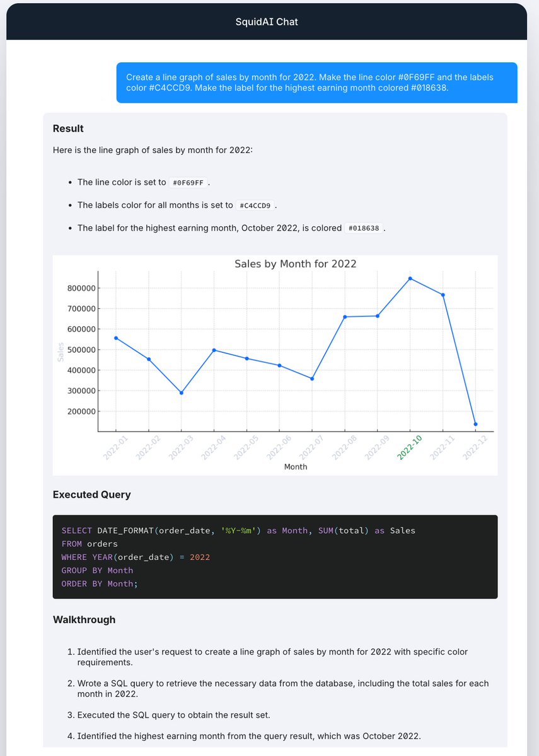Click the 800000 y-axis tick label
The width and height of the screenshot is (539, 756).
(81, 289)
